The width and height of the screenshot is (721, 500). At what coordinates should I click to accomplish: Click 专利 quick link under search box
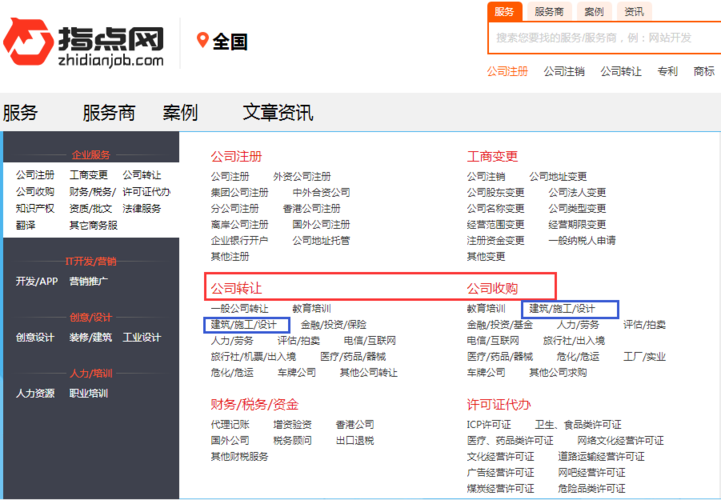coord(667,71)
